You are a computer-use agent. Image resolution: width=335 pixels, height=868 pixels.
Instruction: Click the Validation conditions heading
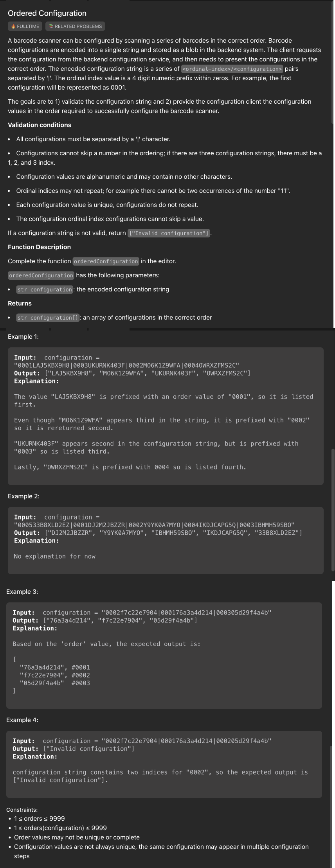(x=40, y=125)
